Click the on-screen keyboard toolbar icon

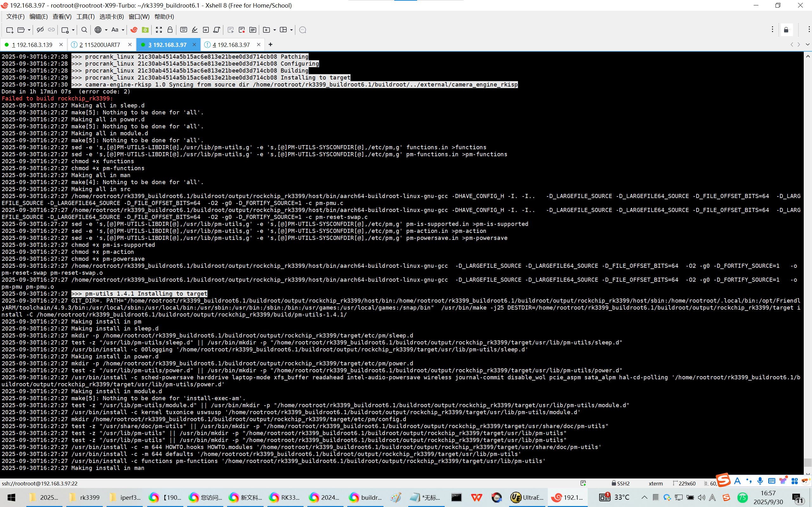[184, 30]
